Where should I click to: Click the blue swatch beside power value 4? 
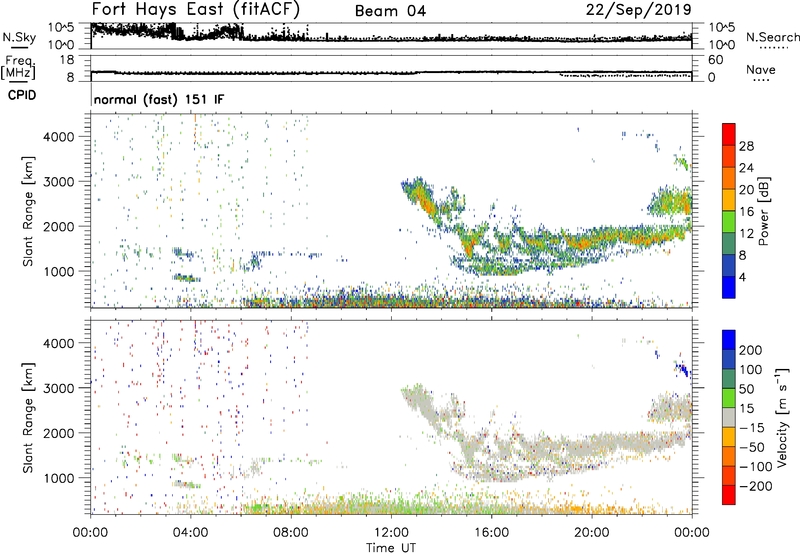click(x=729, y=287)
